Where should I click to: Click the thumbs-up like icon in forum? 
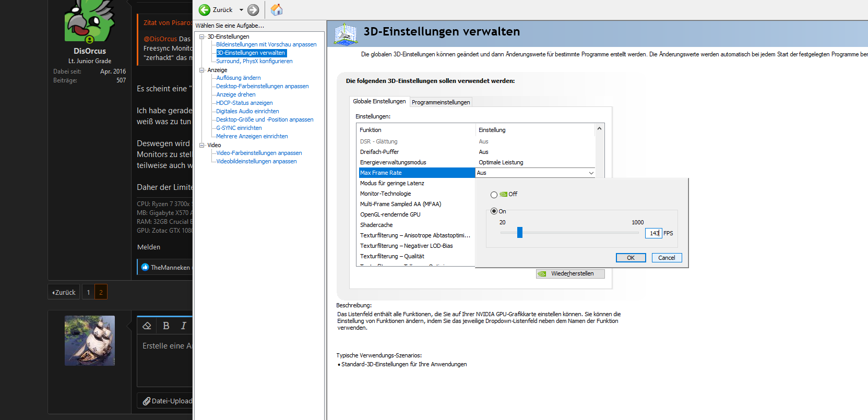145,267
